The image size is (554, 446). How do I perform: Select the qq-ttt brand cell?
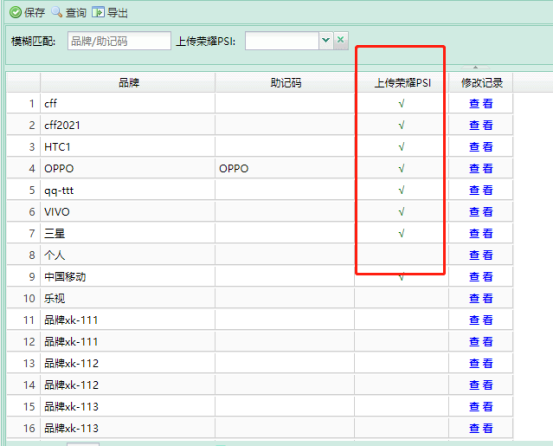[128, 190]
